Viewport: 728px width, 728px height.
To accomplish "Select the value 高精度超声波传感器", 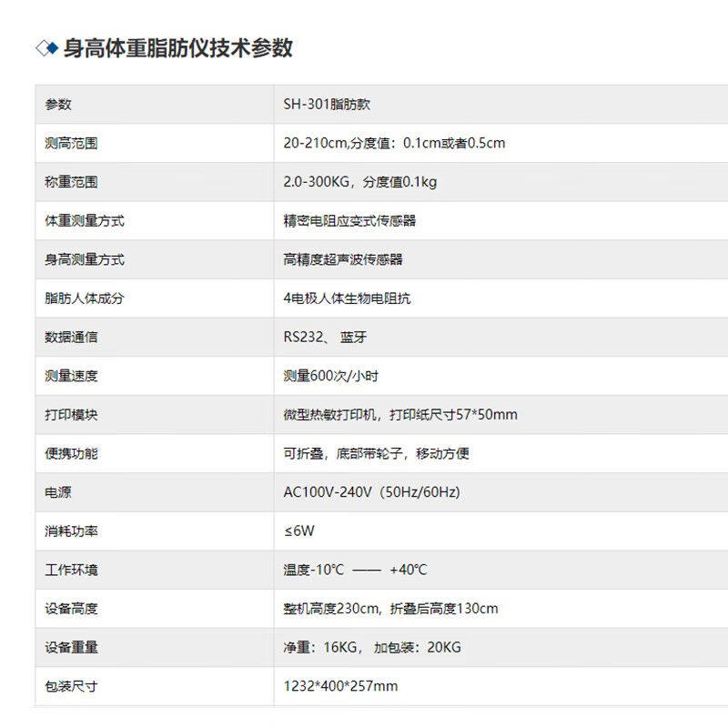I will (x=343, y=259).
